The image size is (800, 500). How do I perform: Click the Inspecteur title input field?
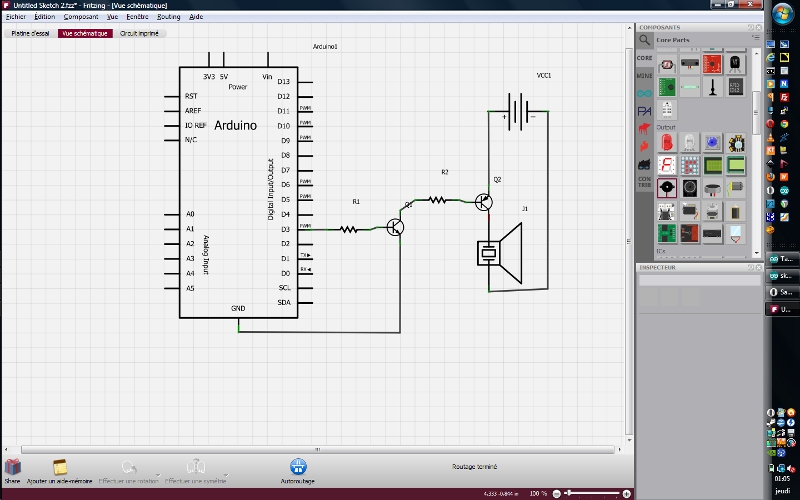[699, 280]
